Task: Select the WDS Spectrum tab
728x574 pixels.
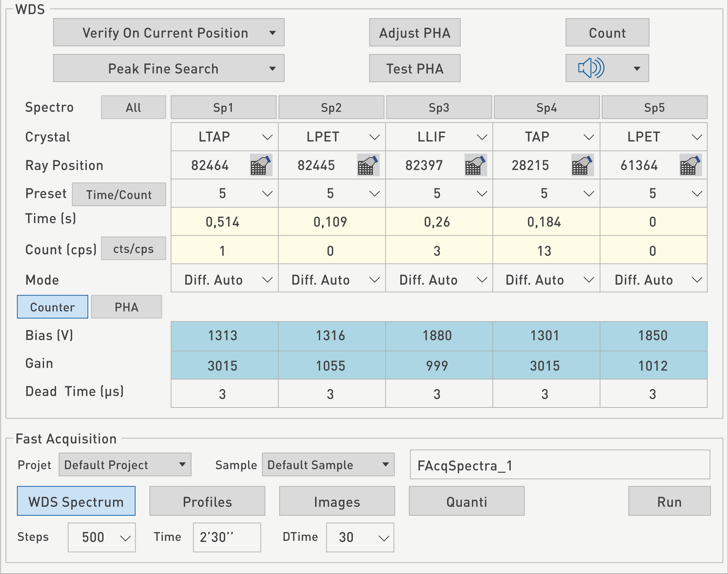Action: [76, 501]
